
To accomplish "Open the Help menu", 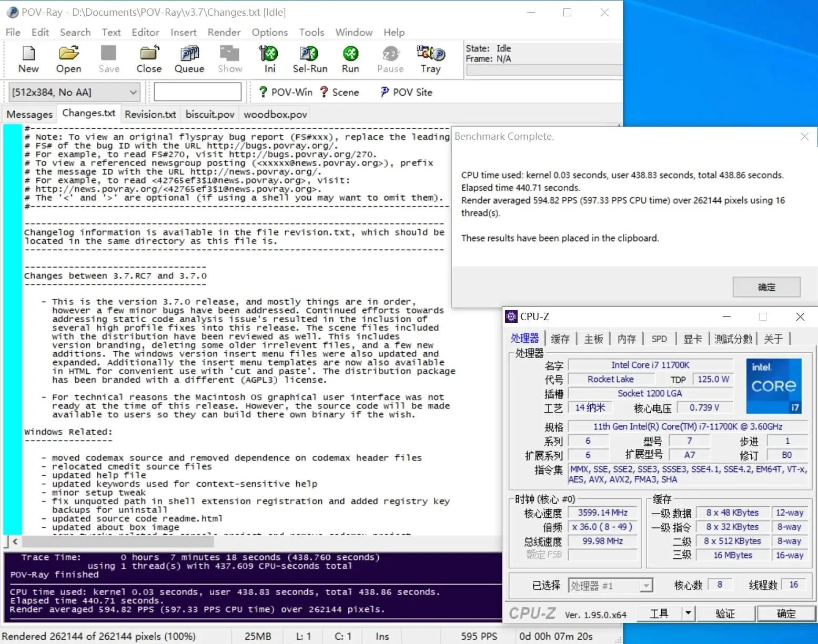I will click(x=394, y=32).
